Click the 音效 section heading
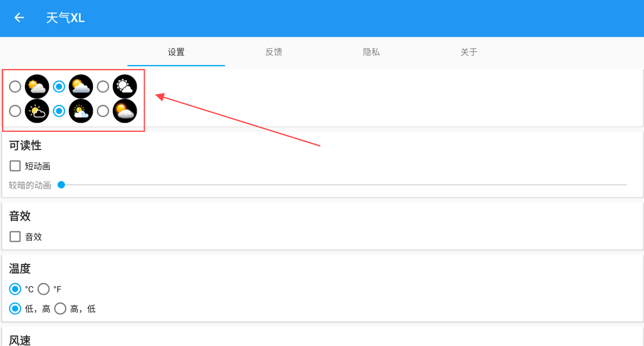 (20, 216)
